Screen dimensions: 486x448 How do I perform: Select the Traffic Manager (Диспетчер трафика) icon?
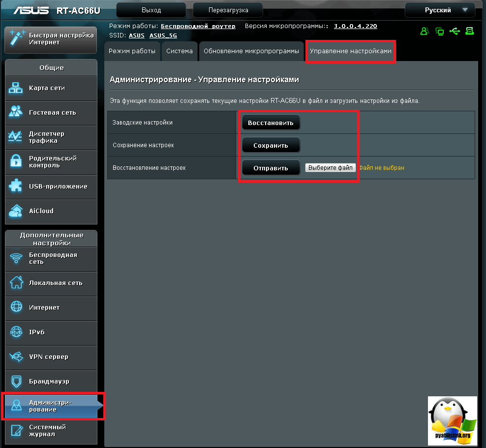pyautogui.click(x=16, y=137)
